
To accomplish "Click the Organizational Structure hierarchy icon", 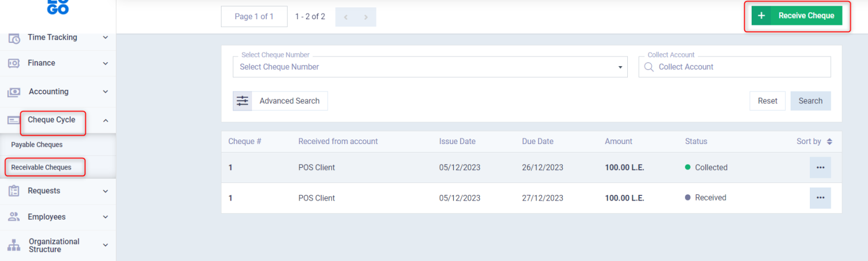I will (14, 245).
